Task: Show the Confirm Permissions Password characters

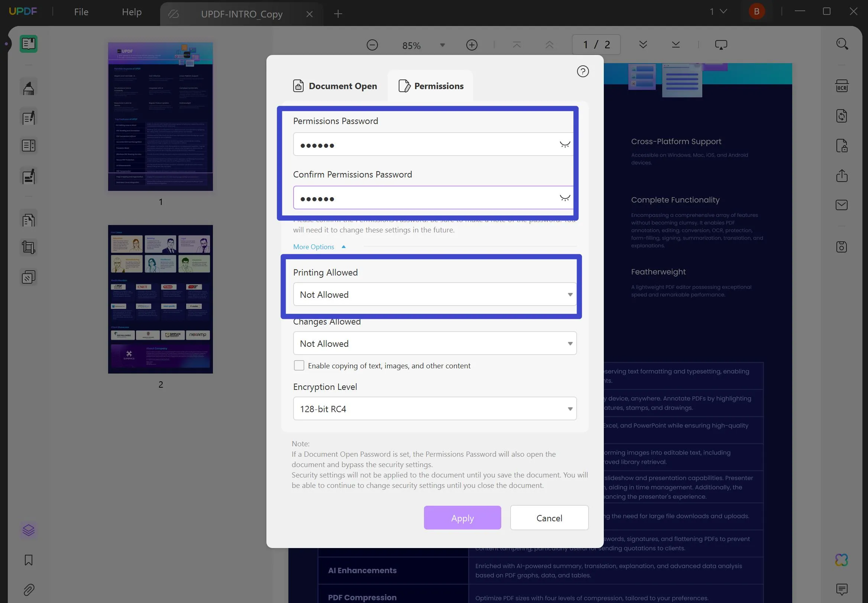Action: pyautogui.click(x=565, y=197)
